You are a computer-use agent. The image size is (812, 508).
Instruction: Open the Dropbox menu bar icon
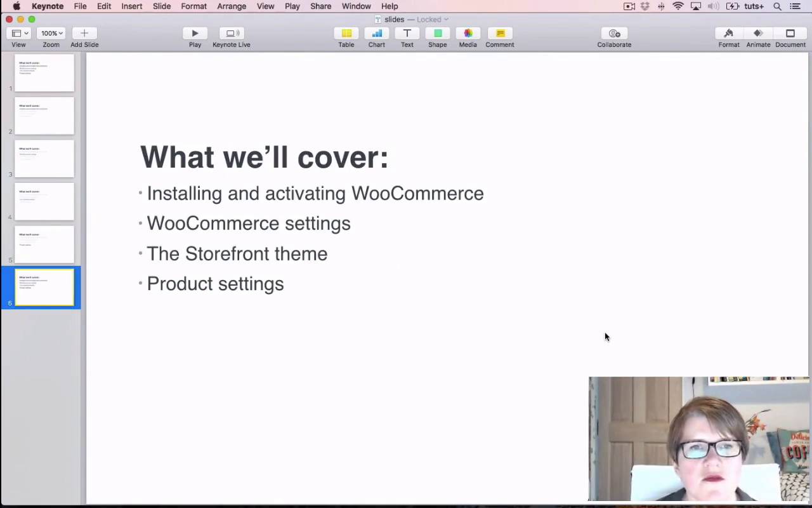[x=645, y=6]
